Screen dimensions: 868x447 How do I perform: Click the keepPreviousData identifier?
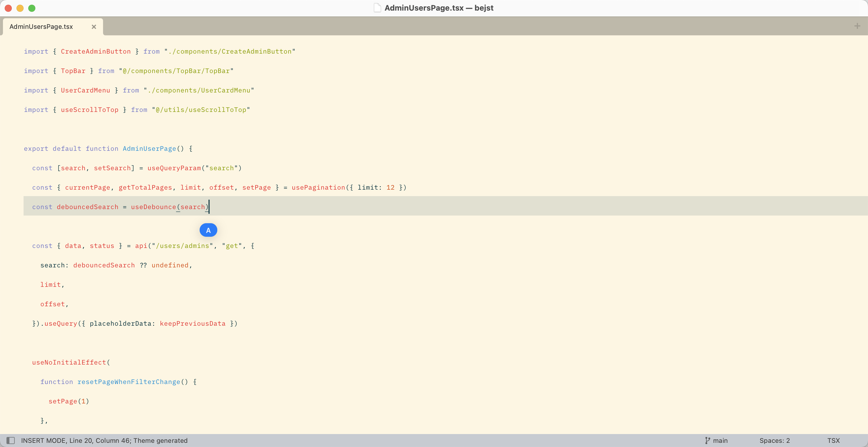pos(193,324)
